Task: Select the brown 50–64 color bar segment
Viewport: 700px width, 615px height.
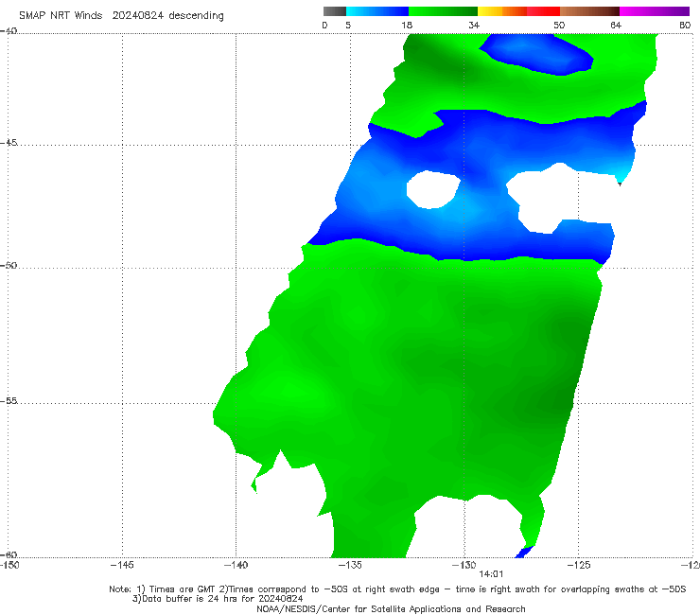Action: (x=589, y=11)
